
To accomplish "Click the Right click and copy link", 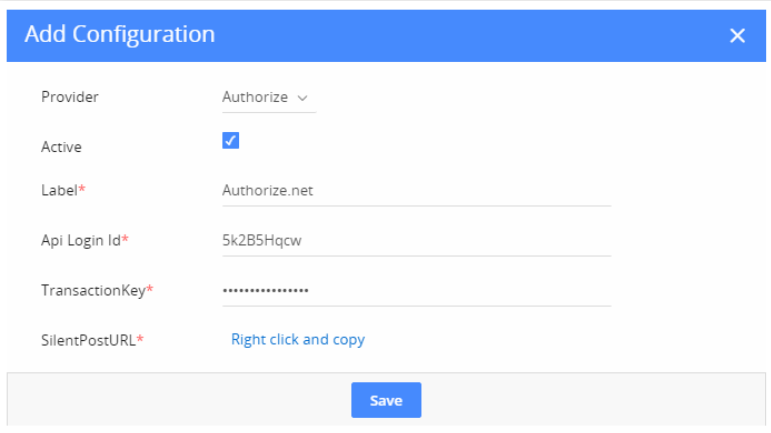I will tap(298, 340).
